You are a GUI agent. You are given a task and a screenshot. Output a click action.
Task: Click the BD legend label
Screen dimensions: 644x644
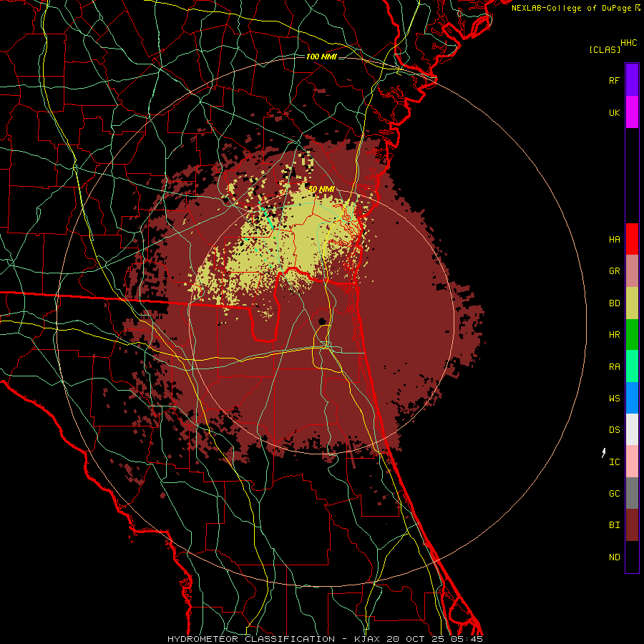coord(614,303)
